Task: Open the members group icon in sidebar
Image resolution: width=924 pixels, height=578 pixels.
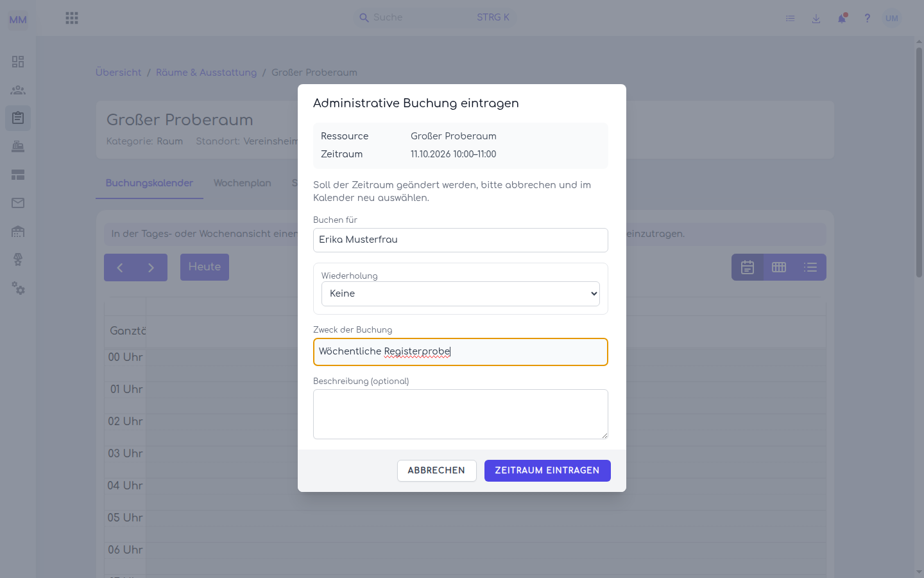Action: tap(18, 90)
